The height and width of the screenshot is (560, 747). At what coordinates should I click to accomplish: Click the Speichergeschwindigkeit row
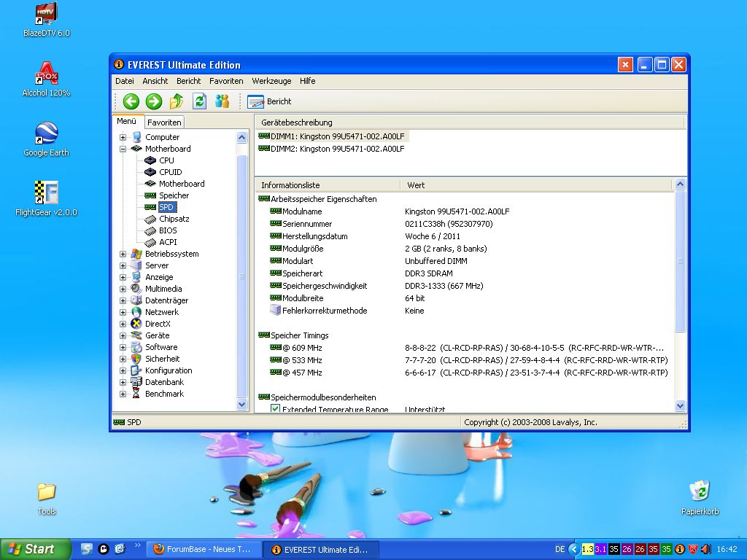(x=465, y=286)
